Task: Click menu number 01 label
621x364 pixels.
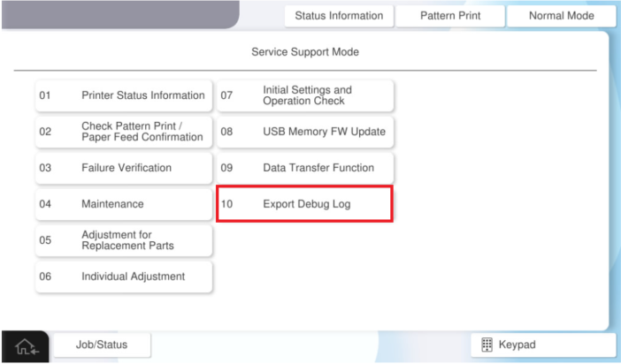Action: coord(45,95)
